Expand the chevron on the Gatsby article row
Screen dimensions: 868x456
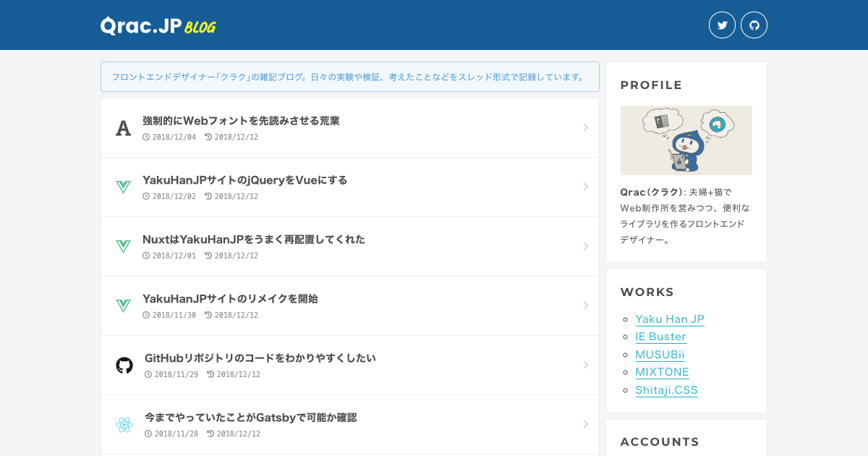(x=586, y=425)
